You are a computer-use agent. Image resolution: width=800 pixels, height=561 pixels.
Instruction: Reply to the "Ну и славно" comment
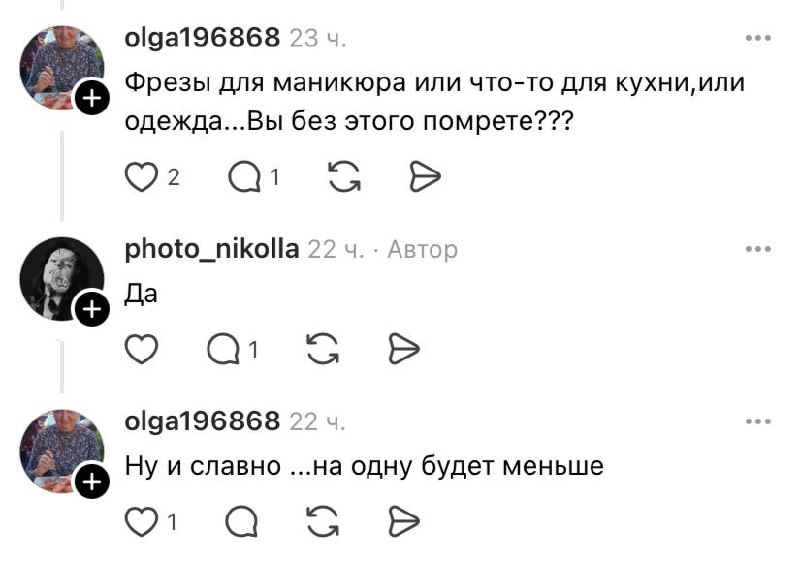(x=243, y=521)
